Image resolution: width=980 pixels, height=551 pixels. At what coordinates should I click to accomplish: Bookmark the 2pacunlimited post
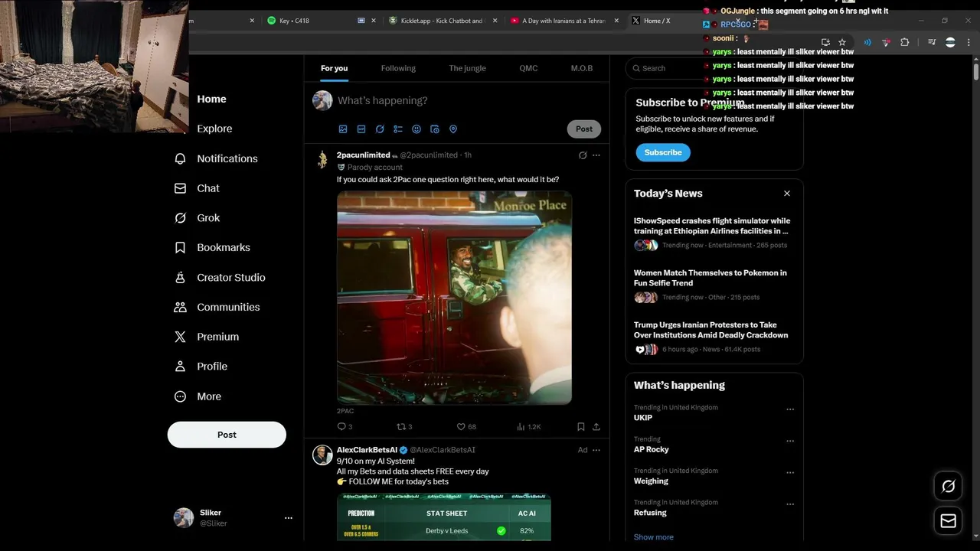point(581,426)
